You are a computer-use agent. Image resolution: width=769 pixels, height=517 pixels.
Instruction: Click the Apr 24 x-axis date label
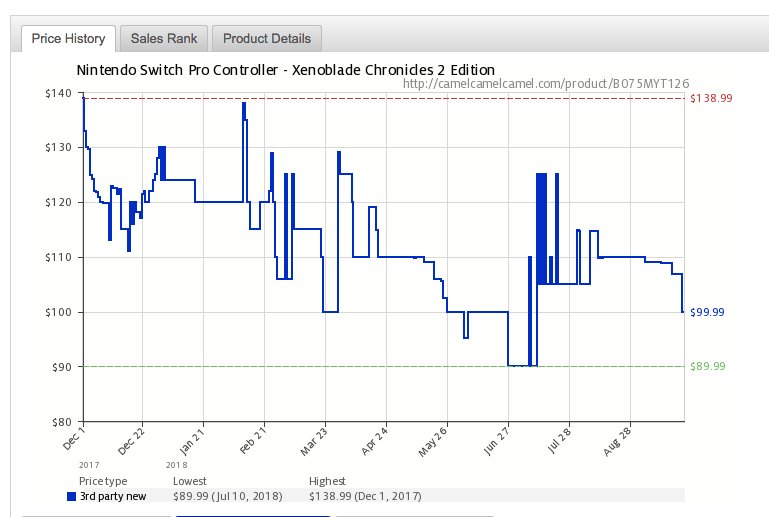click(375, 441)
